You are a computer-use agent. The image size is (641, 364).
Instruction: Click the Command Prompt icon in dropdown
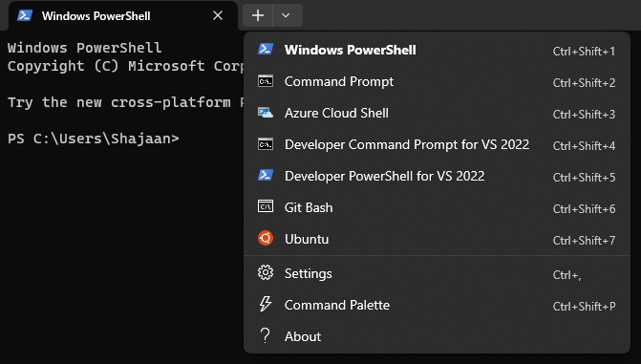(x=266, y=81)
